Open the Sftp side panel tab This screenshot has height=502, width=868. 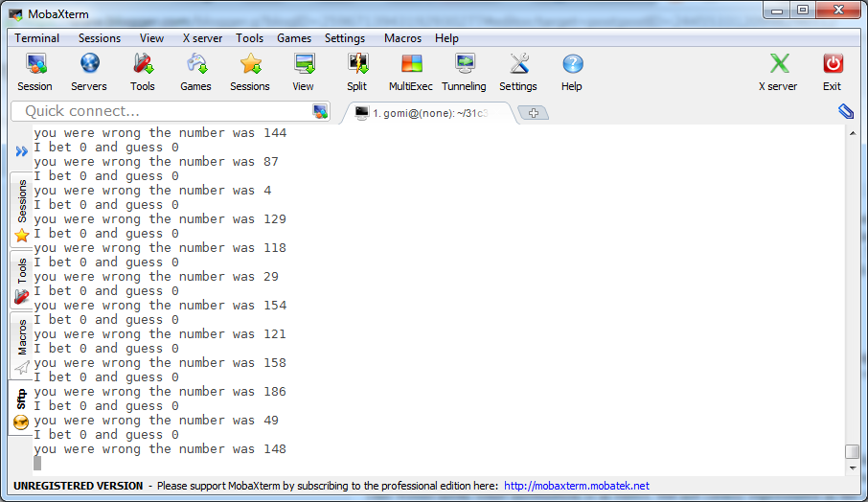[x=21, y=407]
